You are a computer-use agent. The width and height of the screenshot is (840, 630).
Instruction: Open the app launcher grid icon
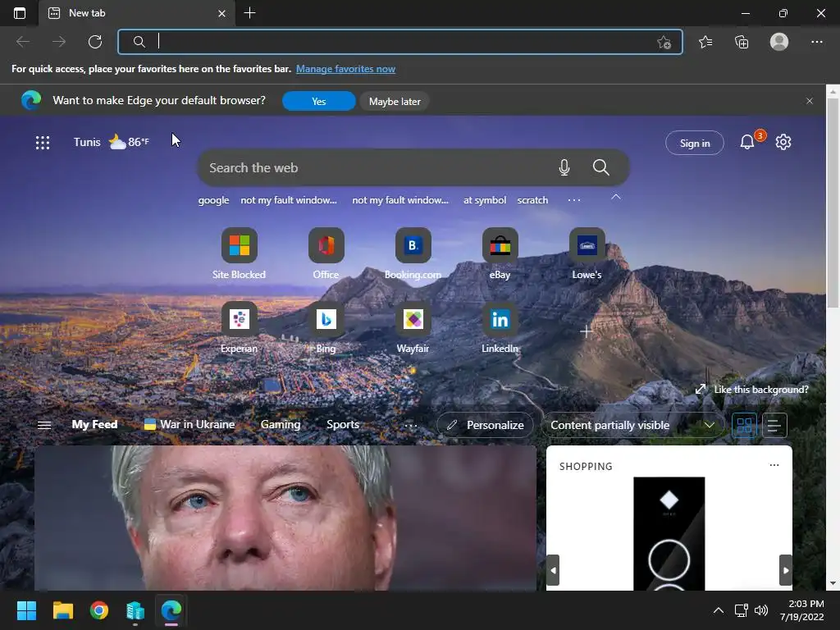(x=43, y=143)
